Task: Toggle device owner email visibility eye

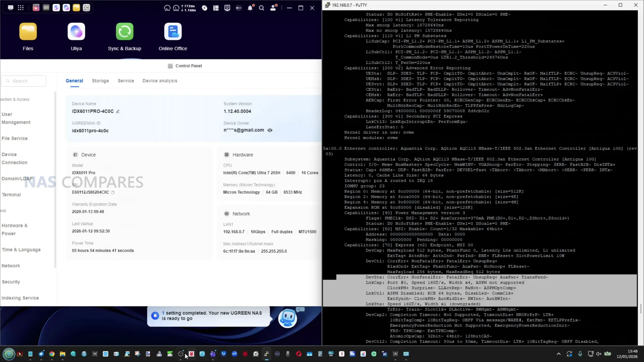Action: point(270,130)
